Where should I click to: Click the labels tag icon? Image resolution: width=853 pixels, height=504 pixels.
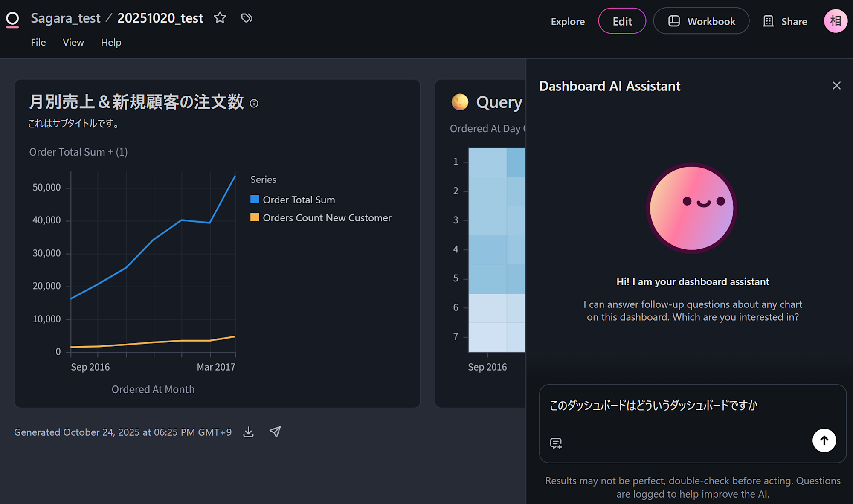coord(247,18)
